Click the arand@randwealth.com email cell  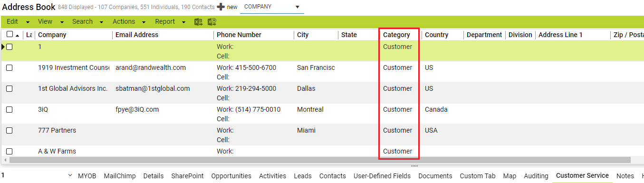tap(151, 67)
